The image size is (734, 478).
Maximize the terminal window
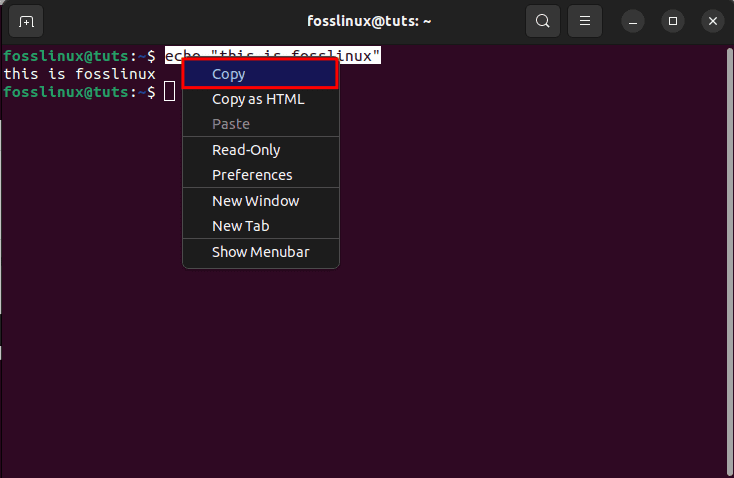[673, 20]
